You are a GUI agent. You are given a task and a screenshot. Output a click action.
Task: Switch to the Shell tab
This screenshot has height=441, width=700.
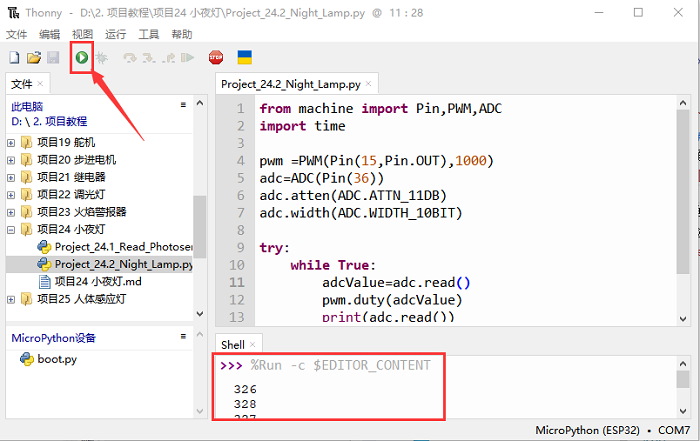pyautogui.click(x=232, y=344)
